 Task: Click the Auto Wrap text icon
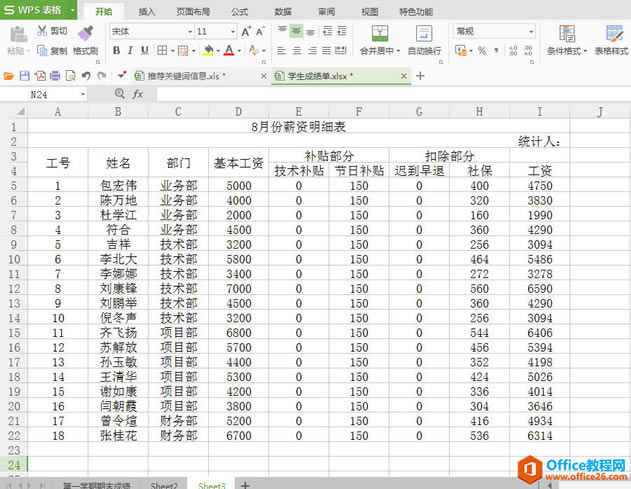pos(424,33)
